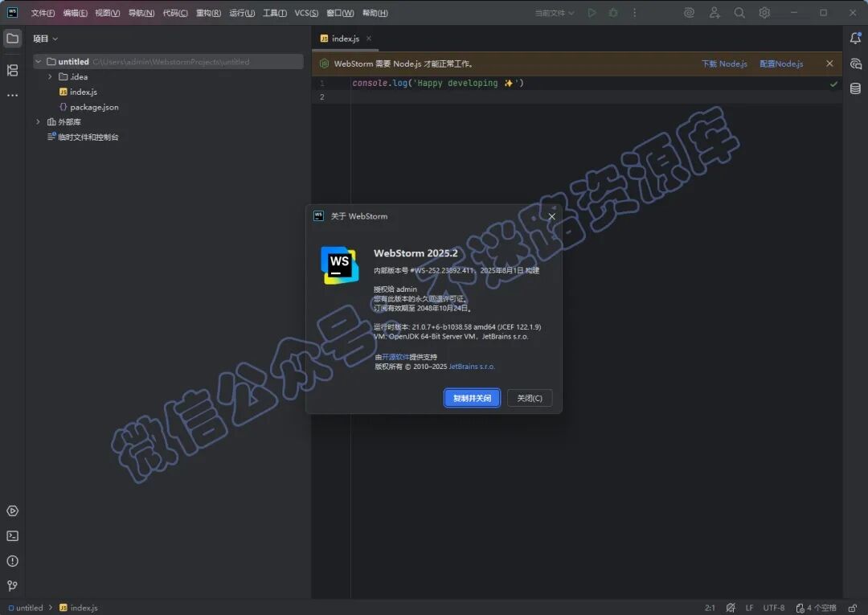Open the Structure tool window icon
This screenshot has height=615, width=868.
pyautogui.click(x=12, y=70)
